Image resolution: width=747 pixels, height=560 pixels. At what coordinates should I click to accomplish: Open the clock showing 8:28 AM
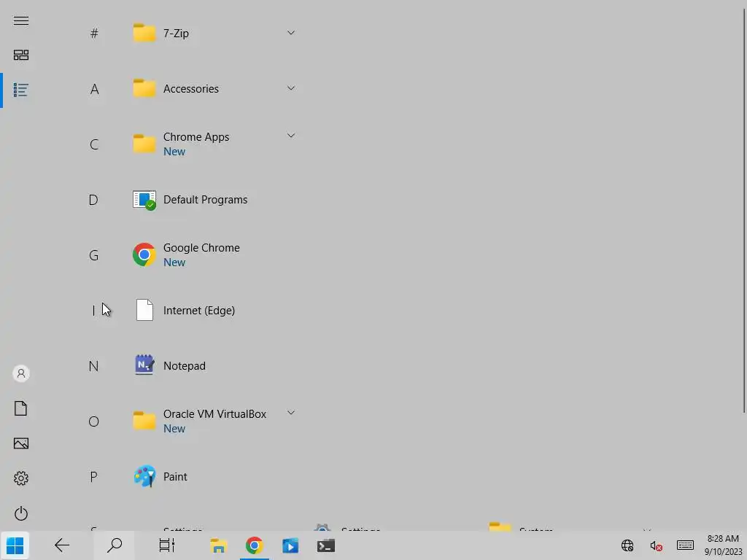click(x=723, y=545)
